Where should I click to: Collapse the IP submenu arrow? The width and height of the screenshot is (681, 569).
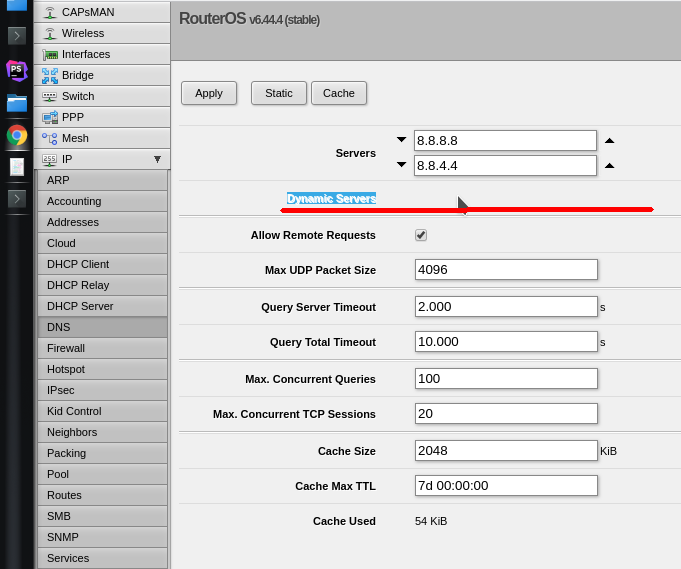pos(158,159)
